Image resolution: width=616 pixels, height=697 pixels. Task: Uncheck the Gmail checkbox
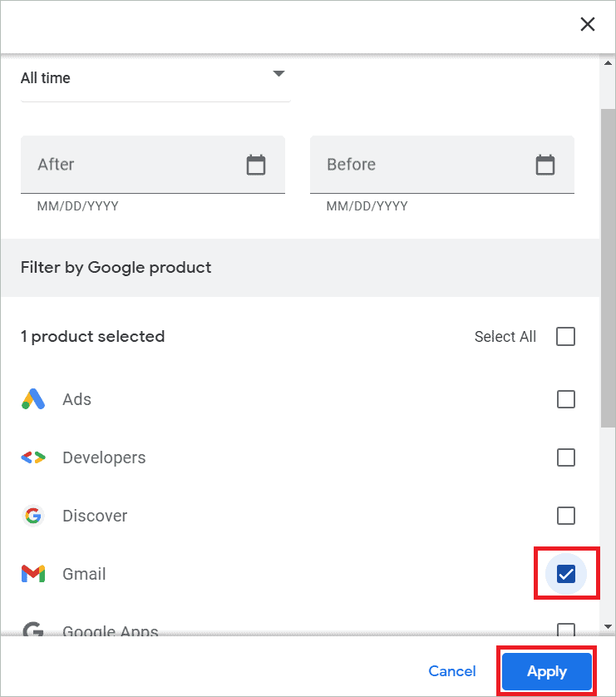pos(565,574)
